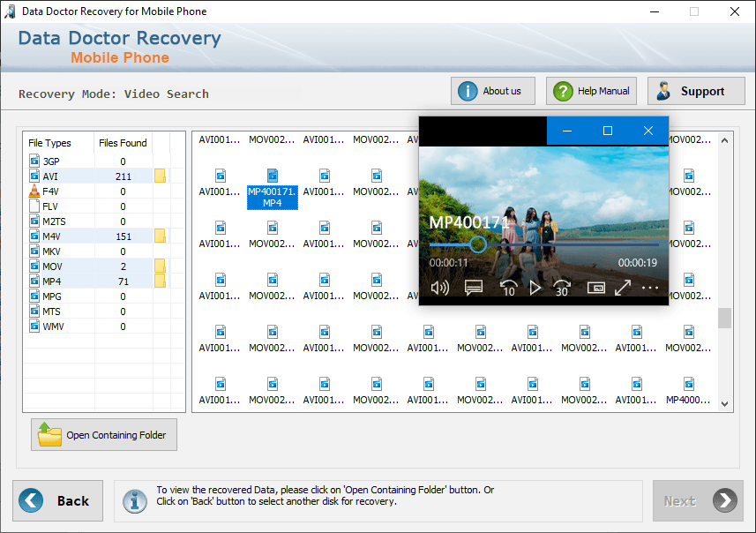Minimize the video player window
This screenshot has width=756, height=533.
point(567,131)
